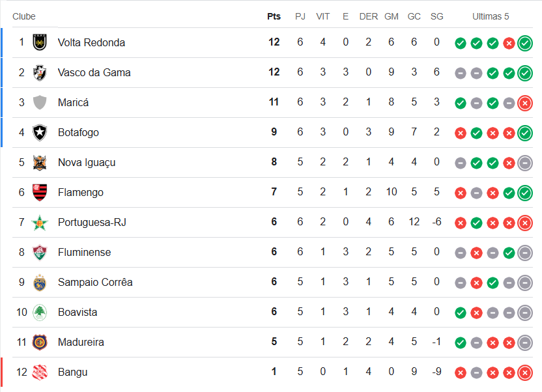Select the Botafogo star shield crest
Viewport: 542px width, 392px height.
(x=40, y=132)
